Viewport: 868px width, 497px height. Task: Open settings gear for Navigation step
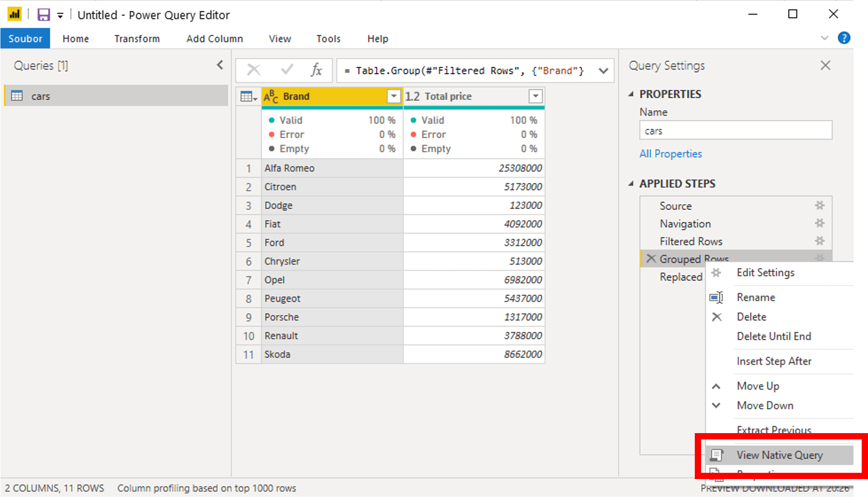[x=820, y=223]
